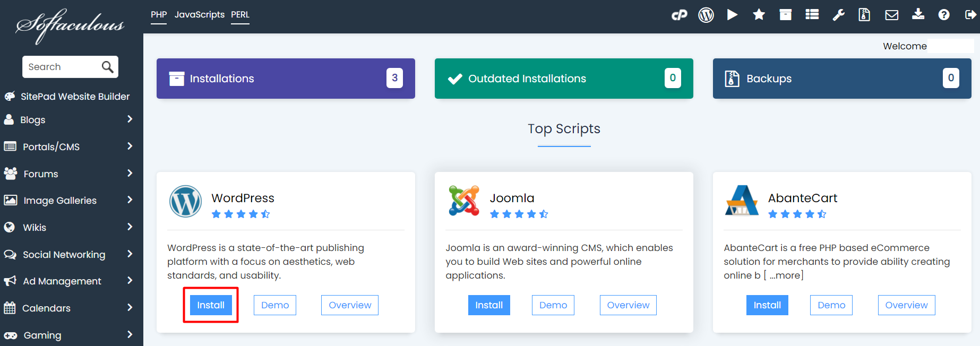Click the WordPress manager icon in top toolbar
Image resolution: width=980 pixels, height=346 pixels.
[706, 15]
